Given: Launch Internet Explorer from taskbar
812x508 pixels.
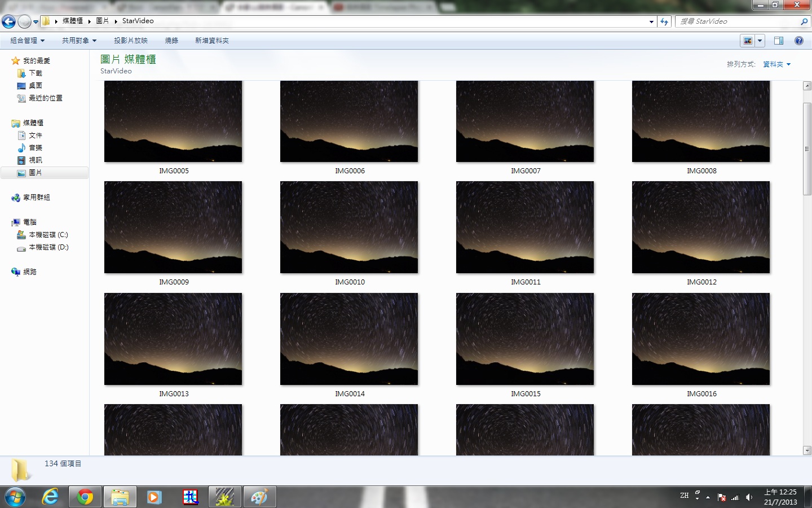Looking at the screenshot, I should 50,497.
